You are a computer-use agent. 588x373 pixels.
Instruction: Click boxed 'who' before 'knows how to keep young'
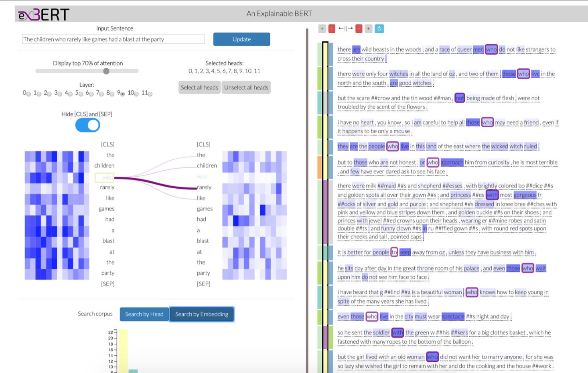(472, 292)
